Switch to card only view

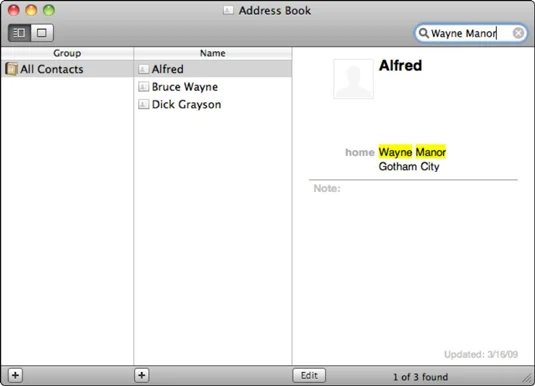pos(42,33)
